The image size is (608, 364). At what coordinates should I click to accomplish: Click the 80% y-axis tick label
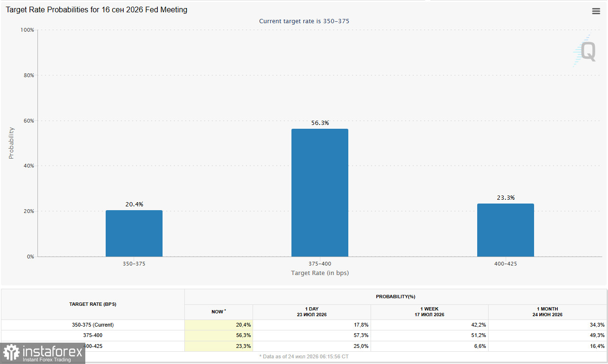tap(29, 75)
